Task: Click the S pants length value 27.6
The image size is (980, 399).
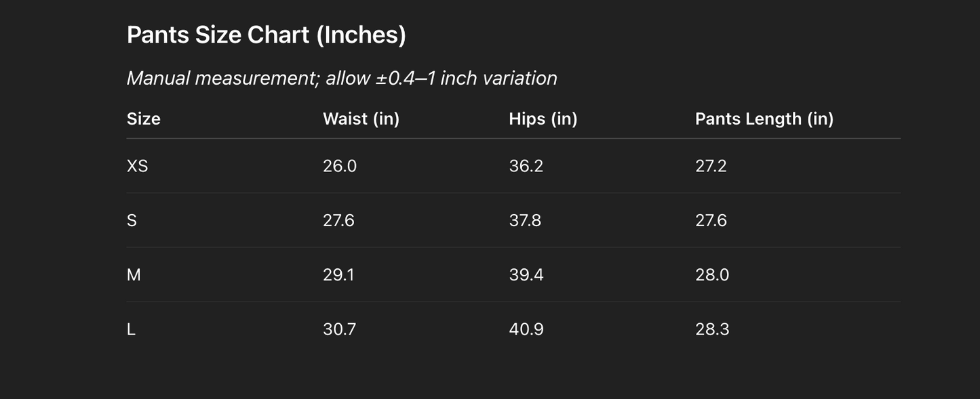Action: pos(711,220)
